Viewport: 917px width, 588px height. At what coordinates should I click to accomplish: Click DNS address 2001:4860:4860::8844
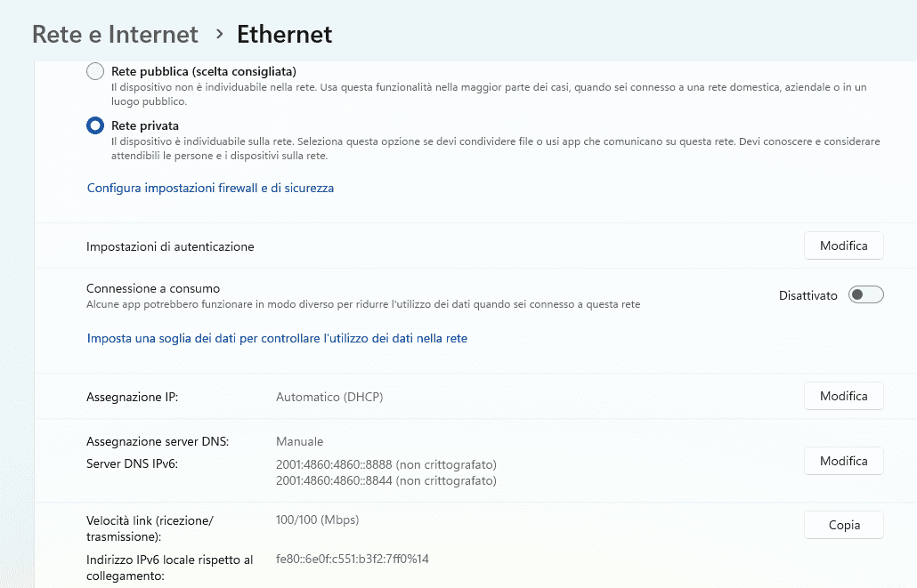pyautogui.click(x=385, y=480)
